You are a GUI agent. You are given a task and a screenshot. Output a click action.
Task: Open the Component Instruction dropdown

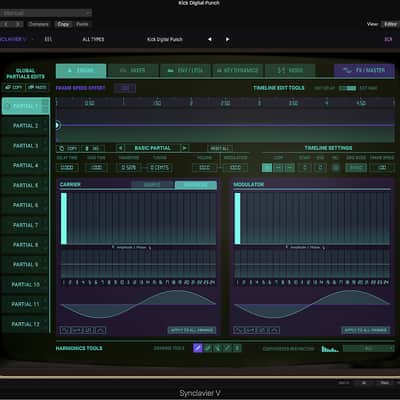pos(368,348)
